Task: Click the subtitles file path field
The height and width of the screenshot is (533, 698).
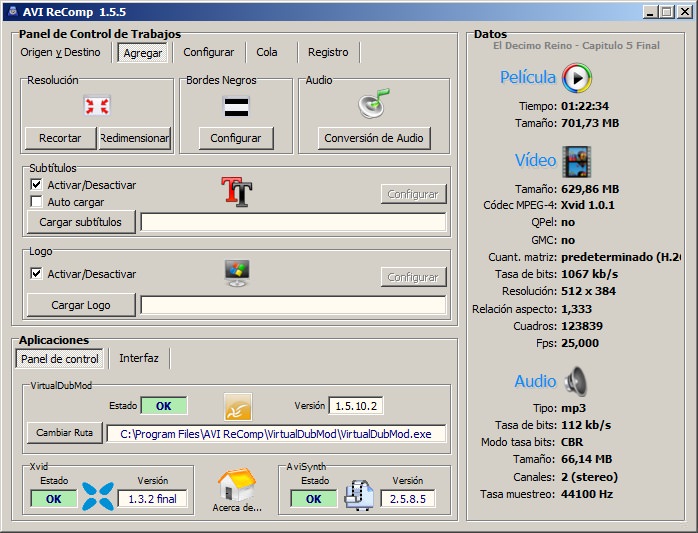Action: (x=293, y=222)
